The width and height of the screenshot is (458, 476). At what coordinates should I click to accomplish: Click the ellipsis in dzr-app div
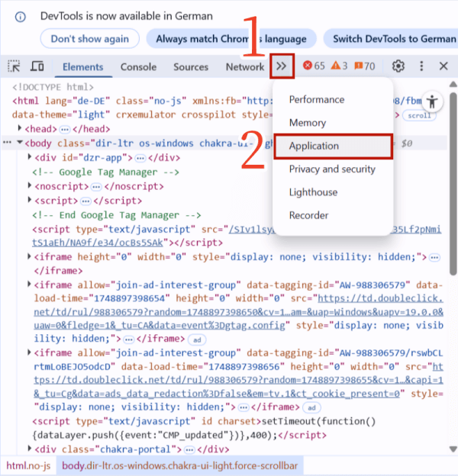(140, 158)
